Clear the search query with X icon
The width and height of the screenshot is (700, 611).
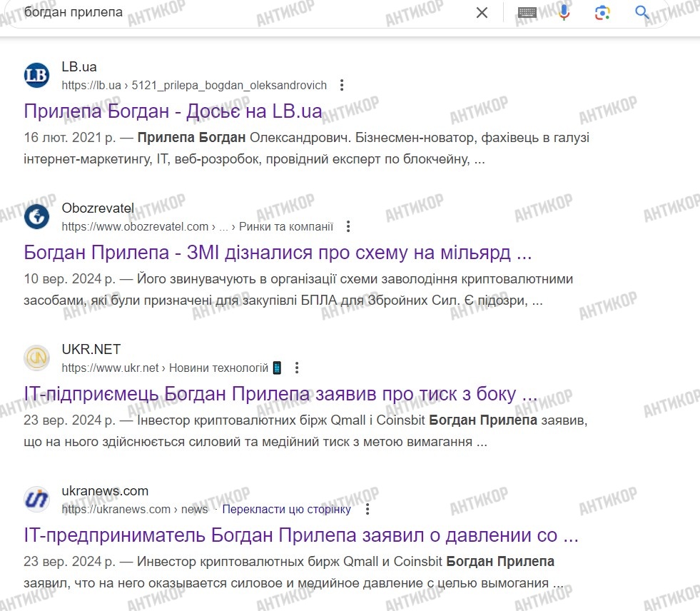(x=482, y=13)
